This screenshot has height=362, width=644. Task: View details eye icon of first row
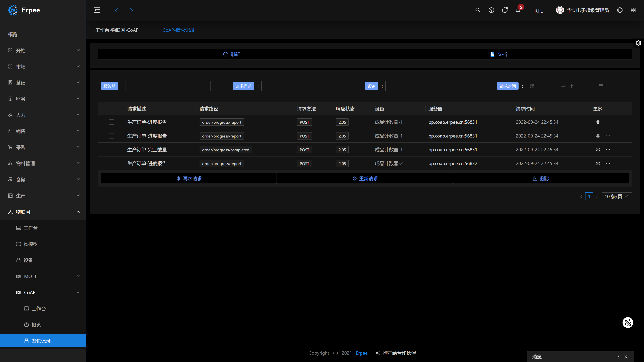[x=598, y=122]
